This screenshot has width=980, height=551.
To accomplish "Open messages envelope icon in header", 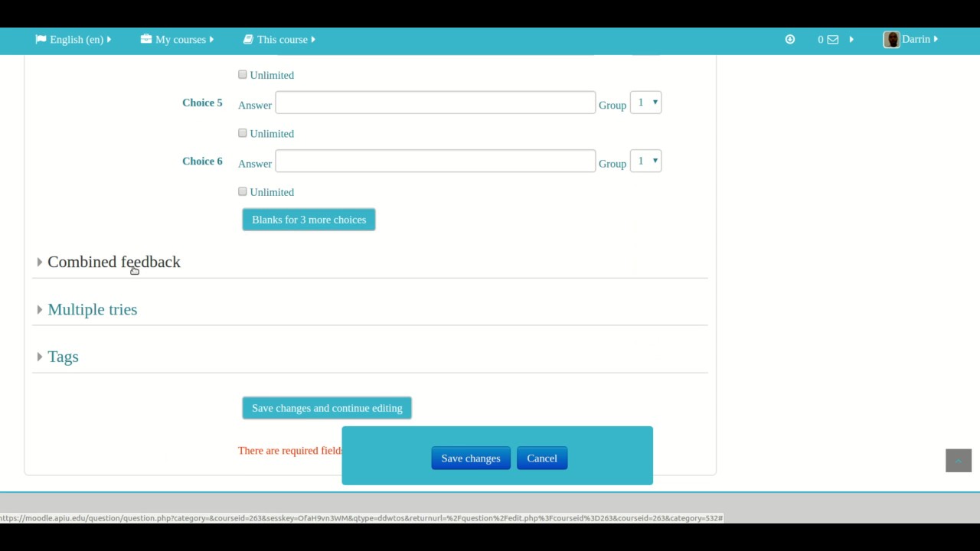I will 833,40.
